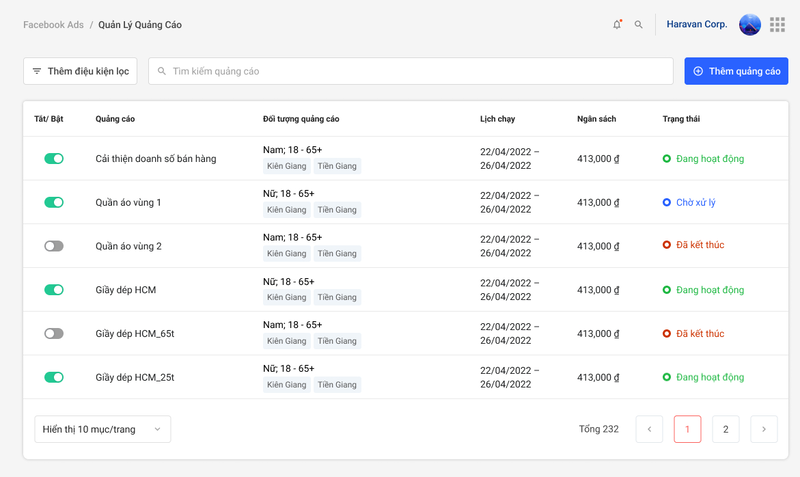This screenshot has width=800, height=477.
Task: Turn off Cải thiện doanh số bán hàng toggle
Action: tap(54, 158)
